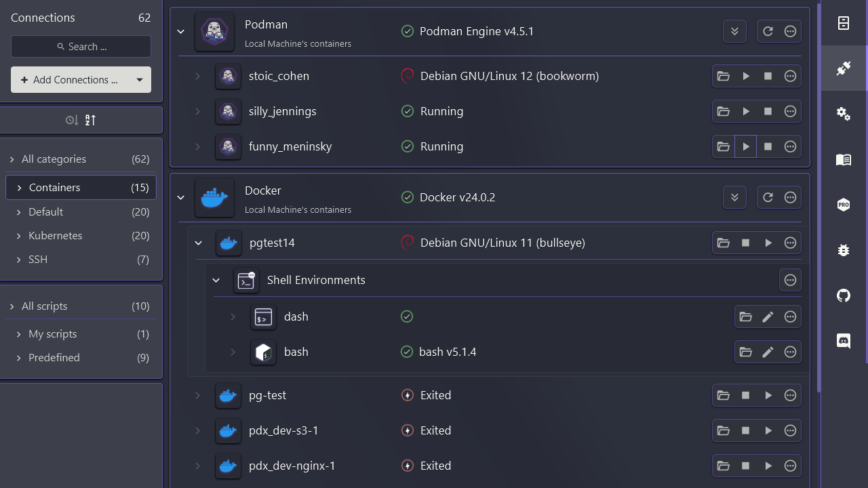
Task: Select the All categories filter
Action: [x=81, y=159]
